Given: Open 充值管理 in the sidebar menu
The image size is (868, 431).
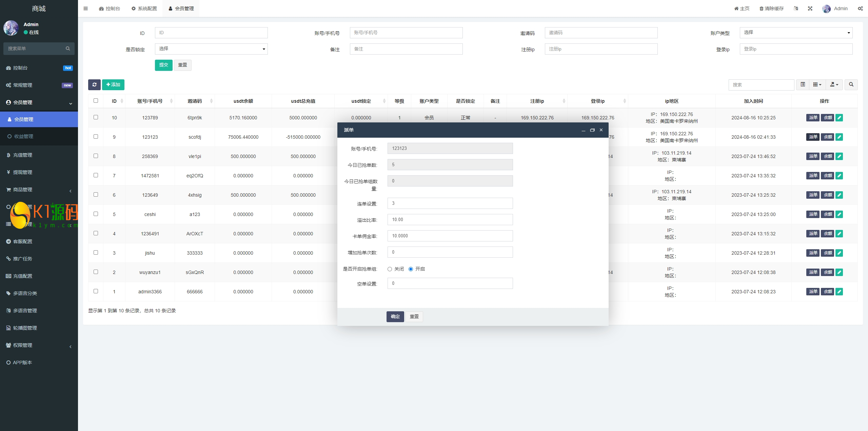Looking at the screenshot, I should click(x=23, y=155).
